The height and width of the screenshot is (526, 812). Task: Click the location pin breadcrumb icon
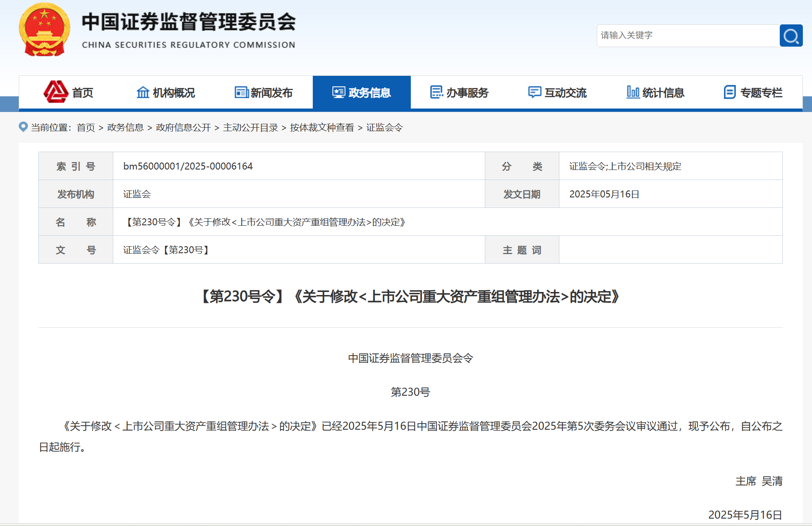pos(24,127)
